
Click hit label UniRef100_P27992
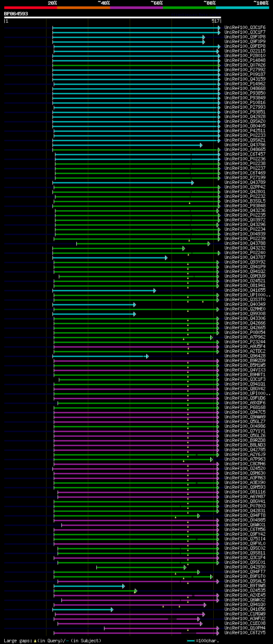(245, 70)
